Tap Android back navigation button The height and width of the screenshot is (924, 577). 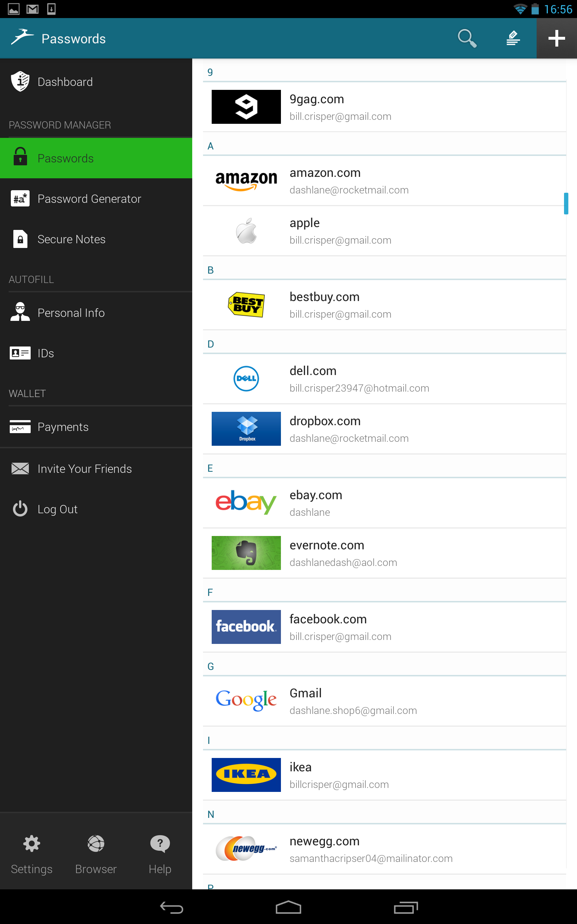coord(172,907)
